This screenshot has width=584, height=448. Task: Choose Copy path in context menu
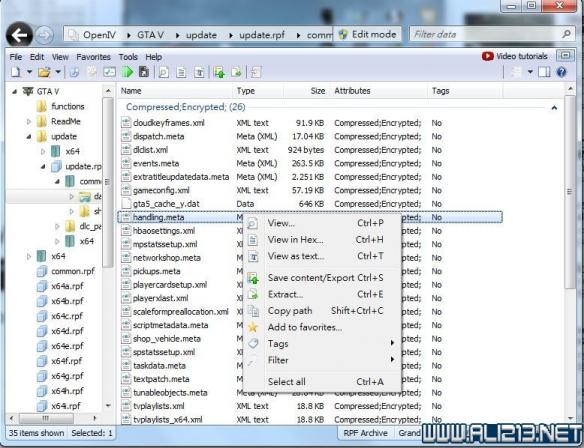290,311
